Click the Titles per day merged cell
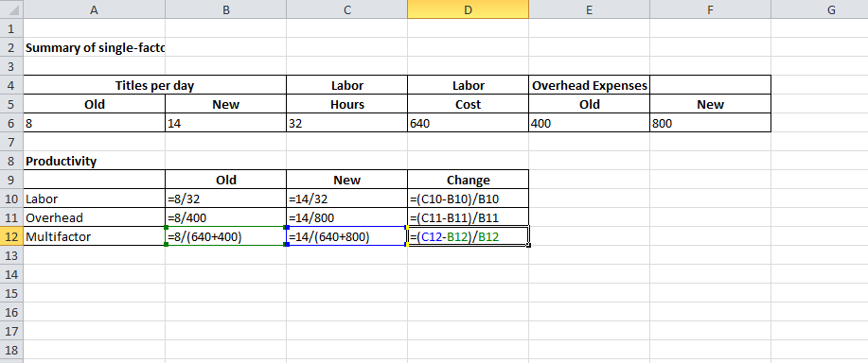Image resolution: width=868 pixels, height=363 pixels. [x=155, y=85]
